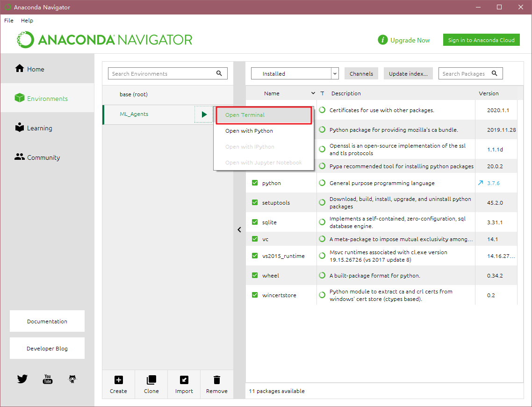Image resolution: width=532 pixels, height=407 pixels.
Task: Open the Help menu
Action: 27,21
